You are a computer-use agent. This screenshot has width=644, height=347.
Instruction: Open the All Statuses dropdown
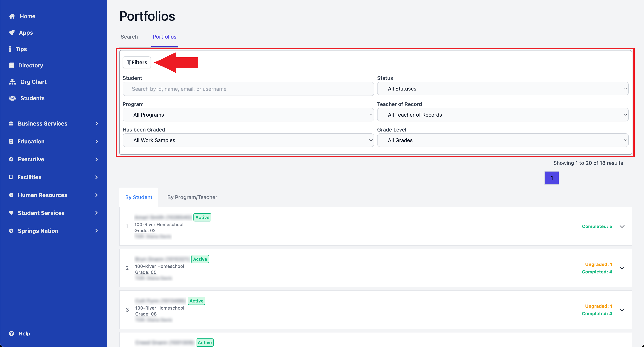tap(503, 89)
